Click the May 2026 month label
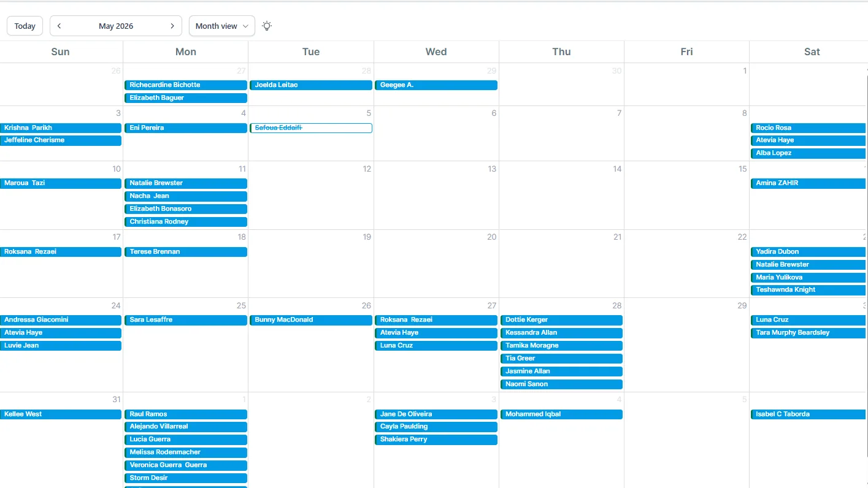 (116, 26)
